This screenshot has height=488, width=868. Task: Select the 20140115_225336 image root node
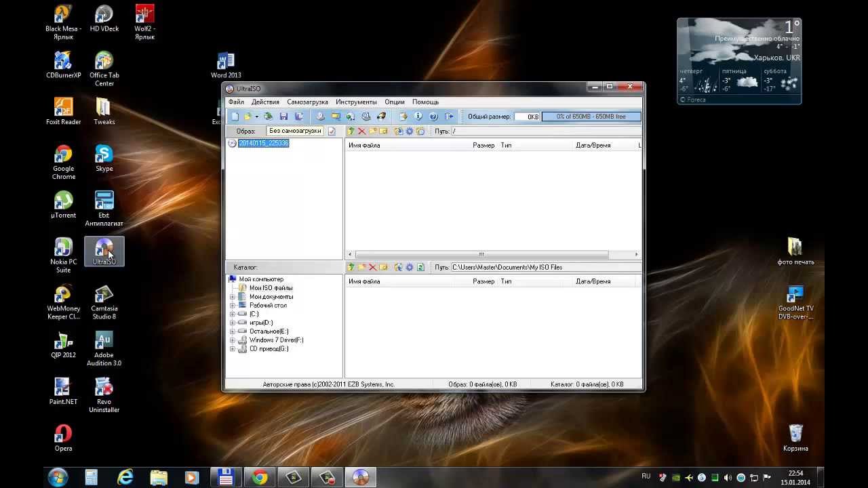pyautogui.click(x=263, y=144)
